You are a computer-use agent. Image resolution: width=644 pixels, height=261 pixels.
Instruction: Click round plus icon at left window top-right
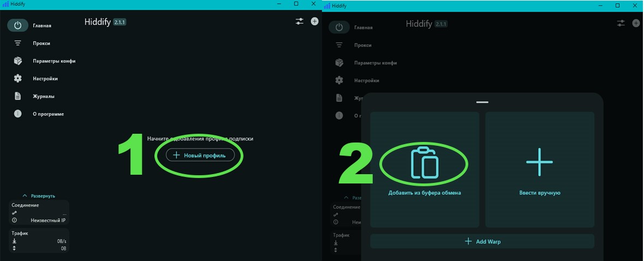(314, 21)
